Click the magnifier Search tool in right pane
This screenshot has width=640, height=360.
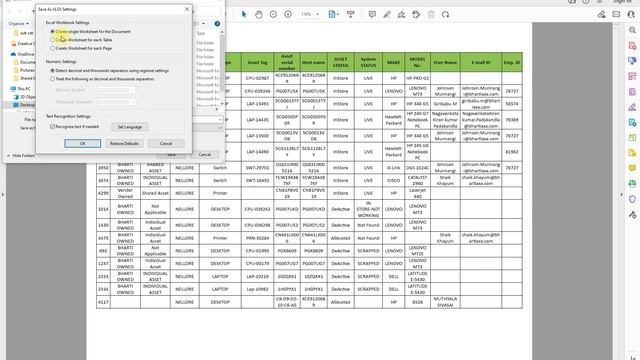pos(632,30)
